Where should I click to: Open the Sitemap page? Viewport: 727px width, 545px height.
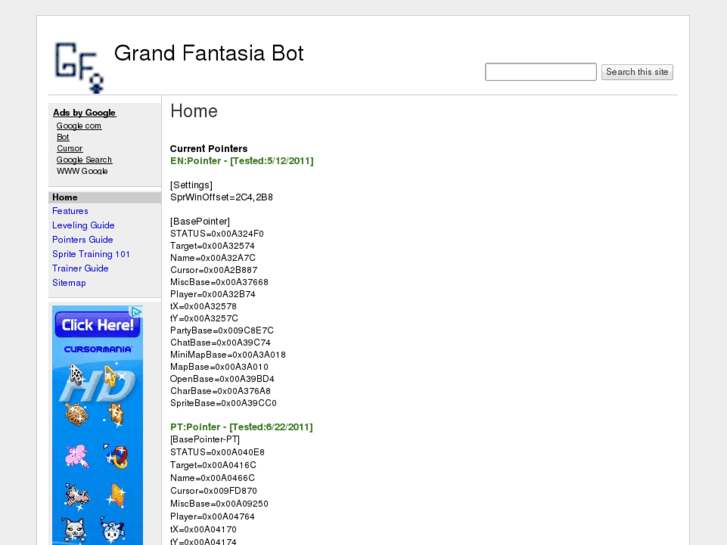point(69,283)
